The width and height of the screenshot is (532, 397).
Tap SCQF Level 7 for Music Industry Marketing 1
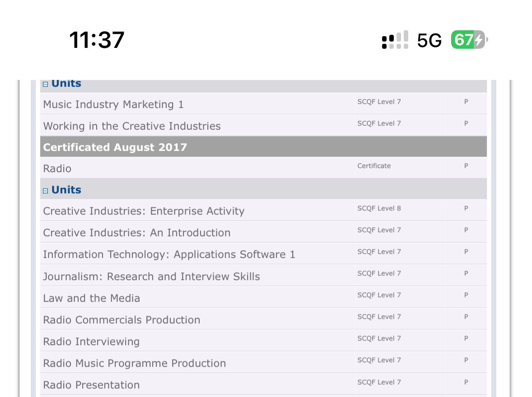[379, 102]
